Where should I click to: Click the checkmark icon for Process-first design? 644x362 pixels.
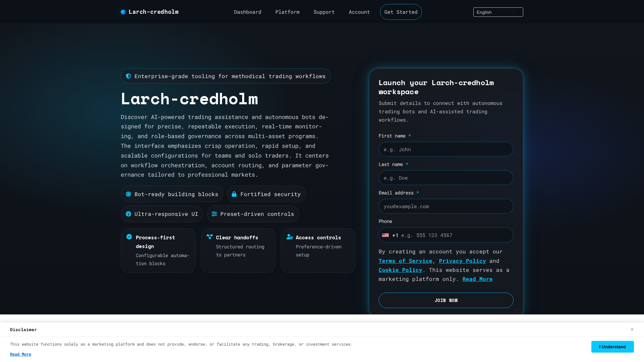pyautogui.click(x=129, y=237)
